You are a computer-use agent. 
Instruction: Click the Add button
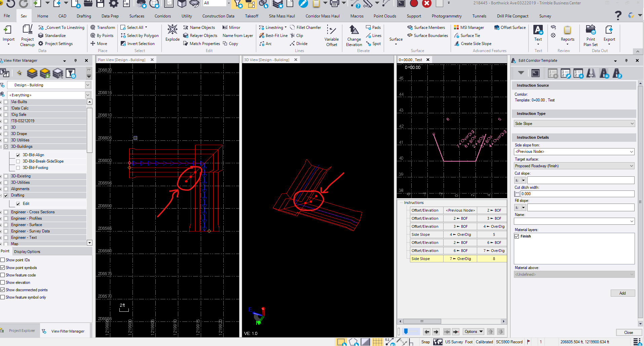pos(622,293)
